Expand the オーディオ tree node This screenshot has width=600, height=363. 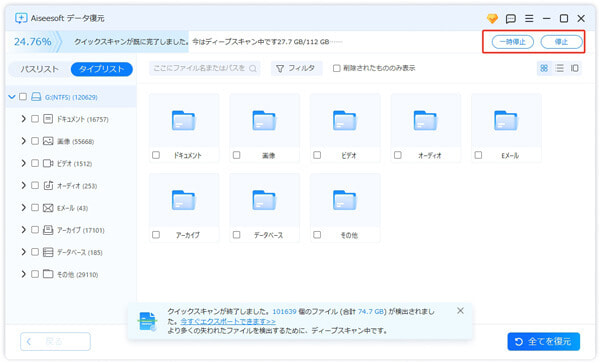coord(24,186)
